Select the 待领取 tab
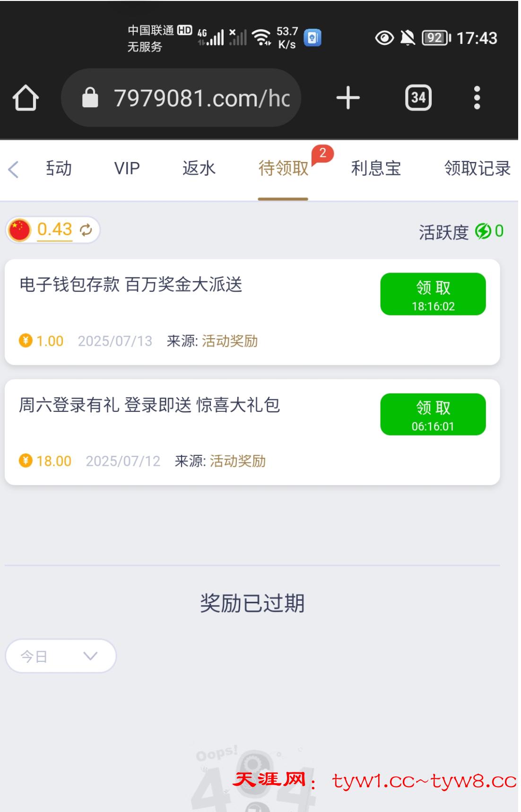Image resolution: width=521 pixels, height=812 pixels. click(283, 169)
